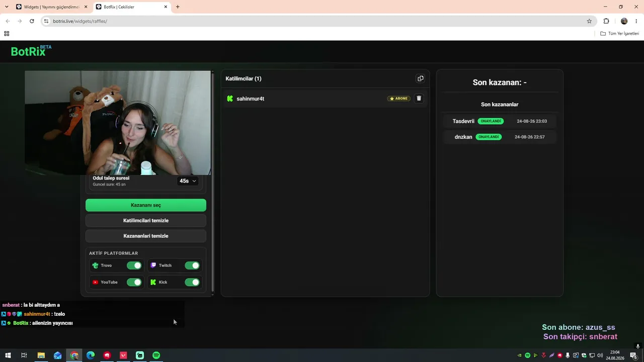Bookmark this page with the star icon

click(589, 21)
